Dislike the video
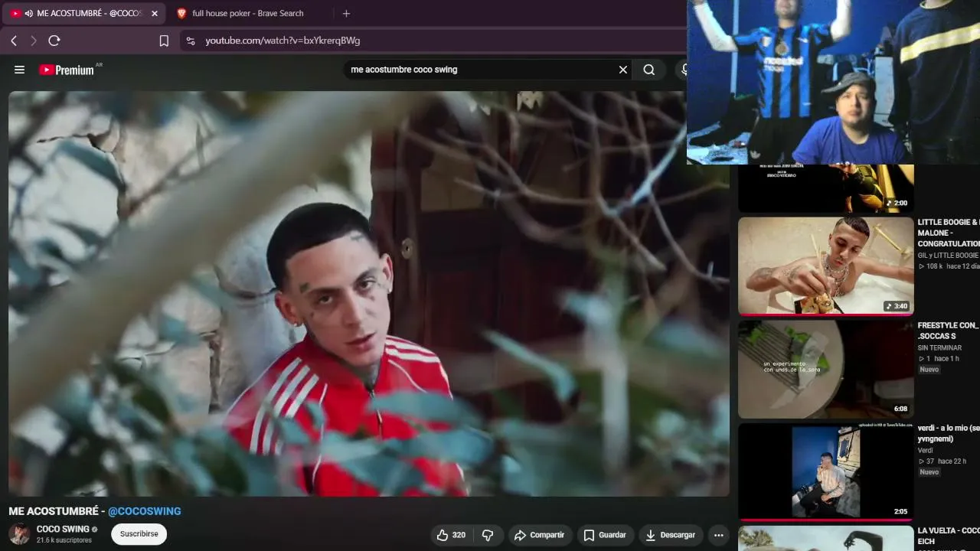This screenshot has height=551, width=980. [x=488, y=535]
